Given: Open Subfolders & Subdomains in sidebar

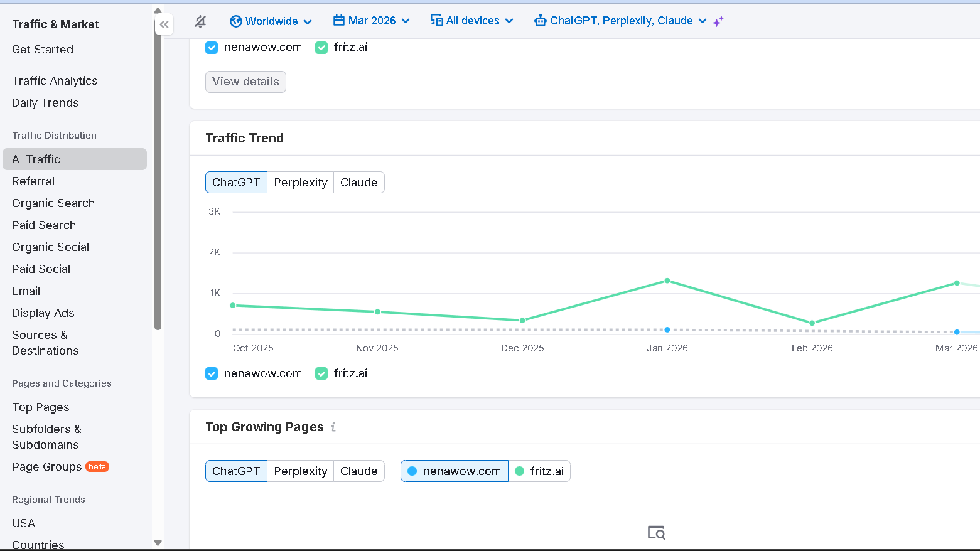Looking at the screenshot, I should pyautogui.click(x=46, y=437).
